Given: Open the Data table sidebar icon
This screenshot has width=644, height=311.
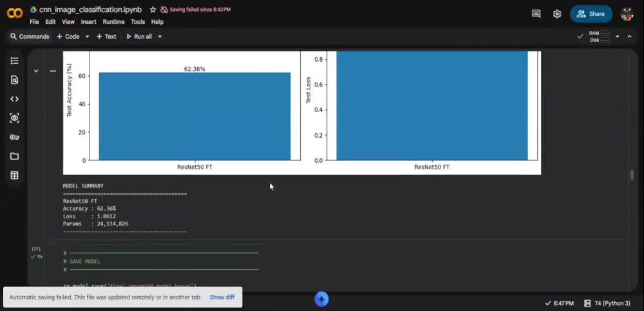Looking at the screenshot, I should [14, 175].
